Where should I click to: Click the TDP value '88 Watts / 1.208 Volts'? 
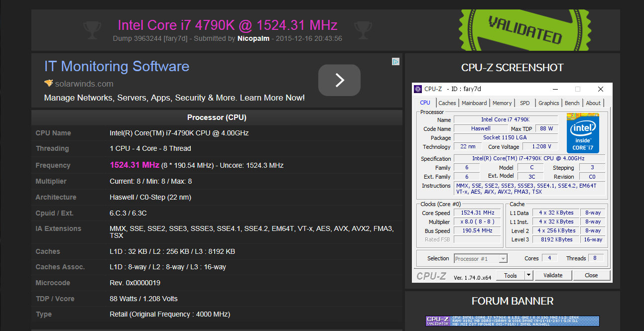point(143,299)
